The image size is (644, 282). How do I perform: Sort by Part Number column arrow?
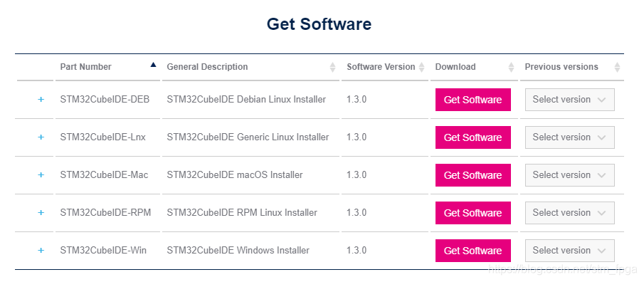tap(153, 65)
